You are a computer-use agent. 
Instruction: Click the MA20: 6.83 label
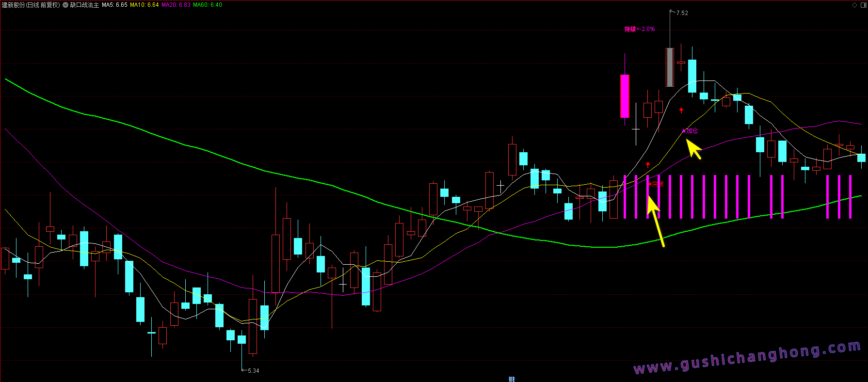(x=176, y=5)
